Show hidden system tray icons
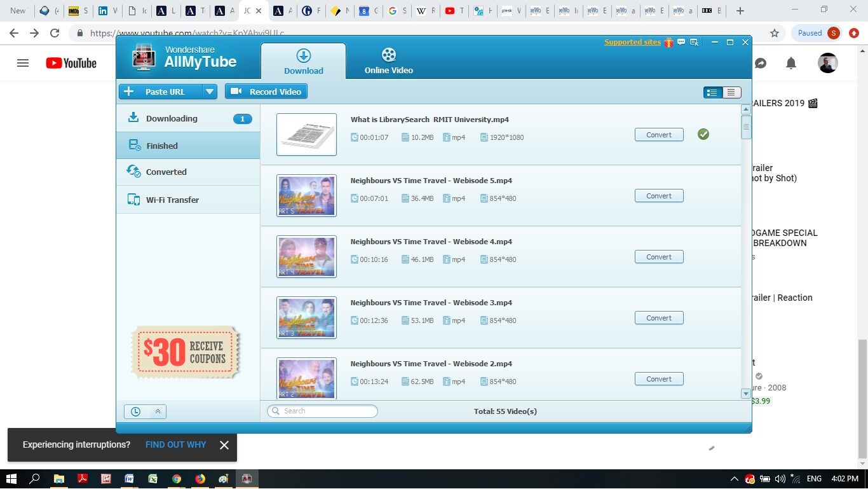 pos(735,479)
